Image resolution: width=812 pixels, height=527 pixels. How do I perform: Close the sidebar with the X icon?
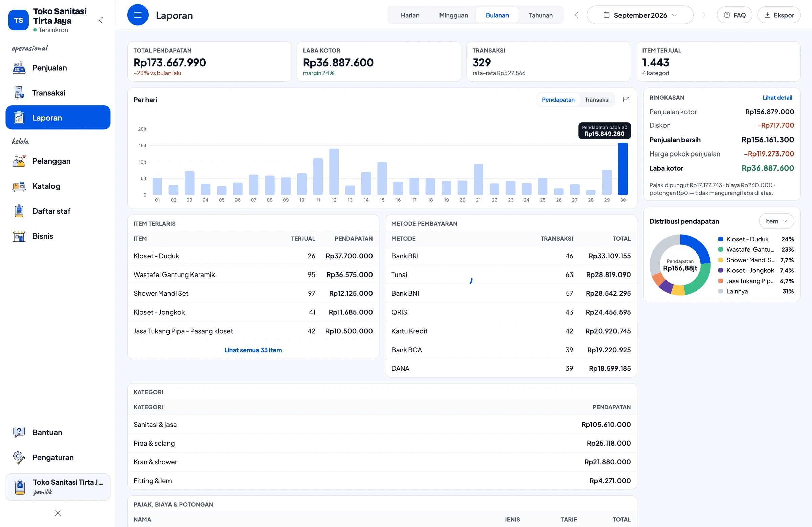(58, 513)
